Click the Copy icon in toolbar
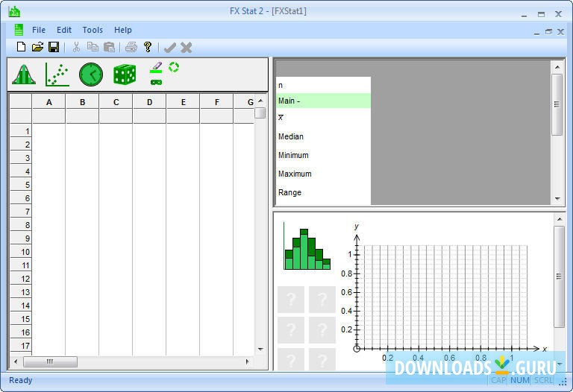 93,47
